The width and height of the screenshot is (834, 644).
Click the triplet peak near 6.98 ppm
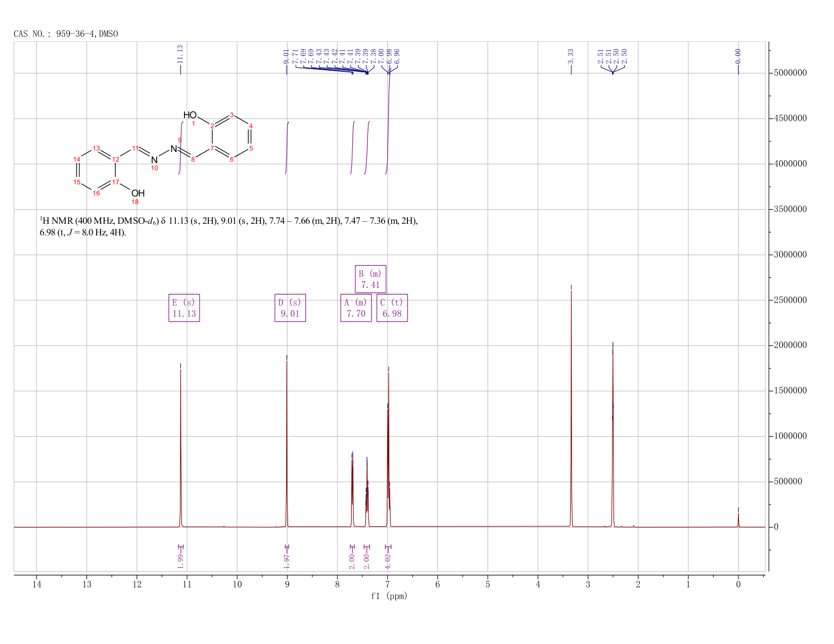388,450
